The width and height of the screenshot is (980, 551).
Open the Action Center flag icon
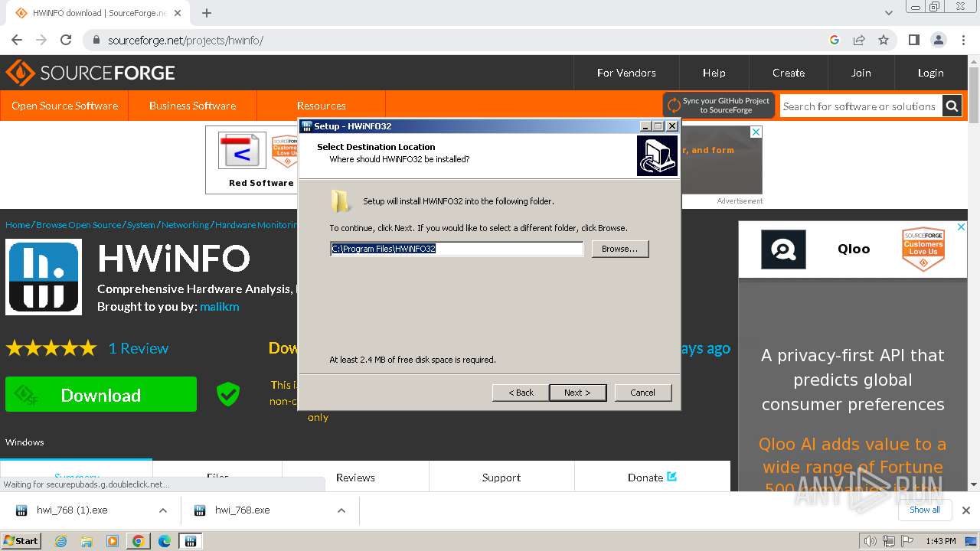click(x=906, y=541)
